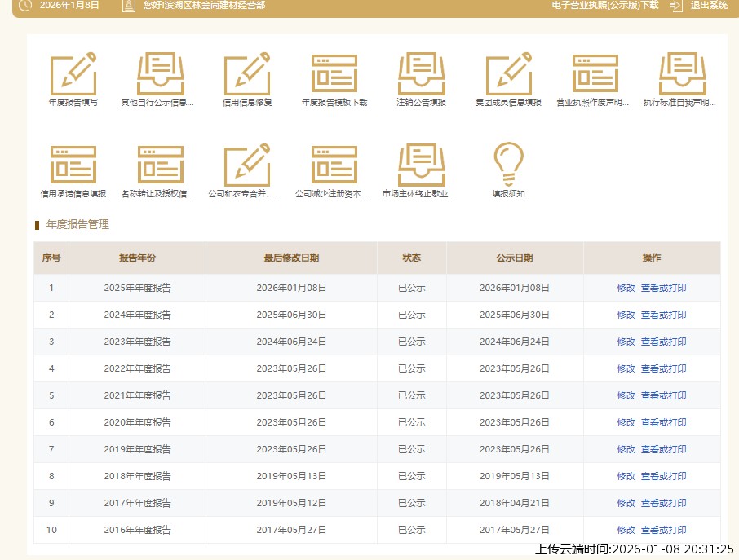Click 查看或打印 for the 2016年年度报告
This screenshot has width=739, height=560.
(663, 530)
